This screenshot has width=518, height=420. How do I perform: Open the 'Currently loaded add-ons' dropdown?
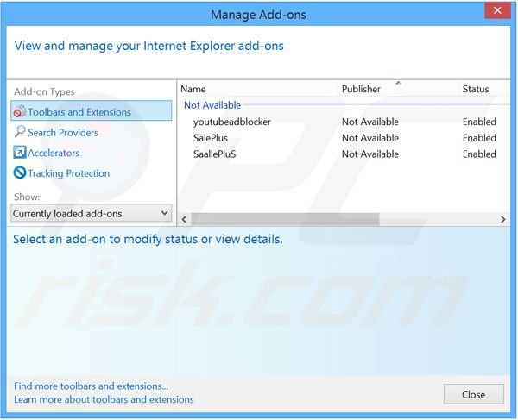91,213
